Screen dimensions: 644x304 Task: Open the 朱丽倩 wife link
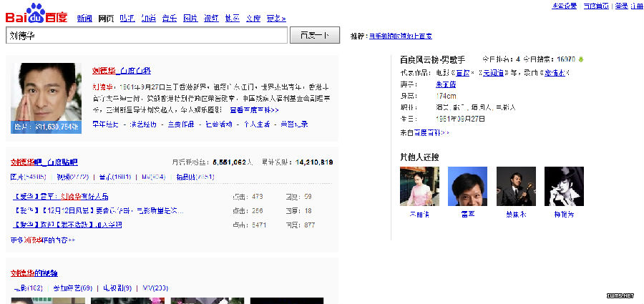click(x=446, y=85)
